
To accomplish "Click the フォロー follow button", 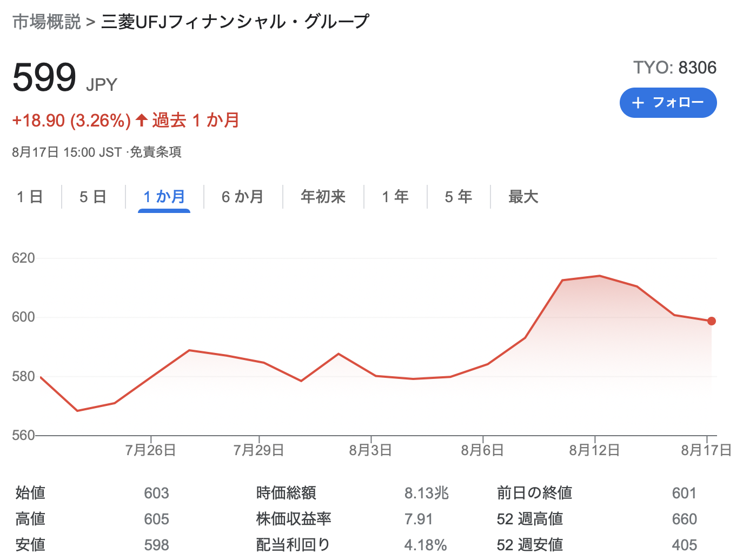I will pyautogui.click(x=668, y=103).
